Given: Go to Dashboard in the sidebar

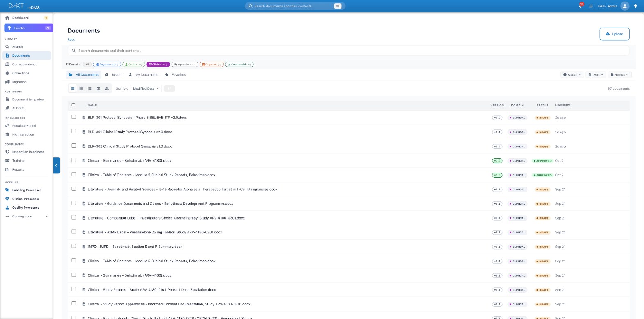Looking at the screenshot, I should [x=27, y=18].
